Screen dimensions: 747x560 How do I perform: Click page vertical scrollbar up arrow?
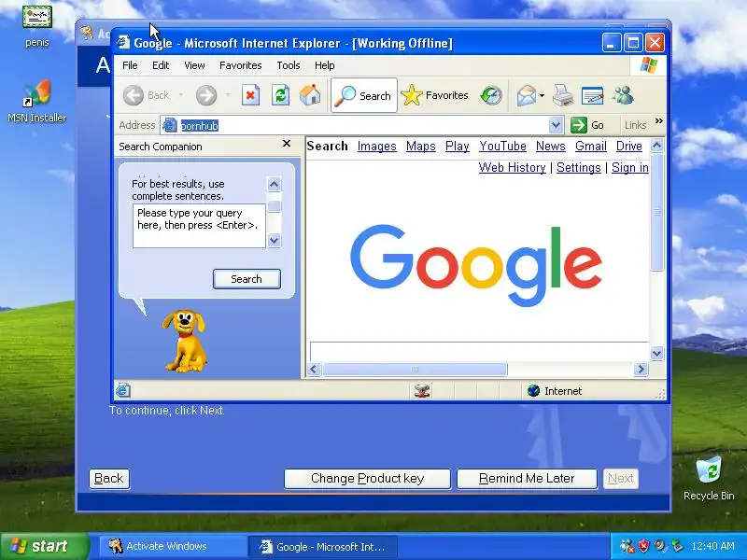click(657, 145)
